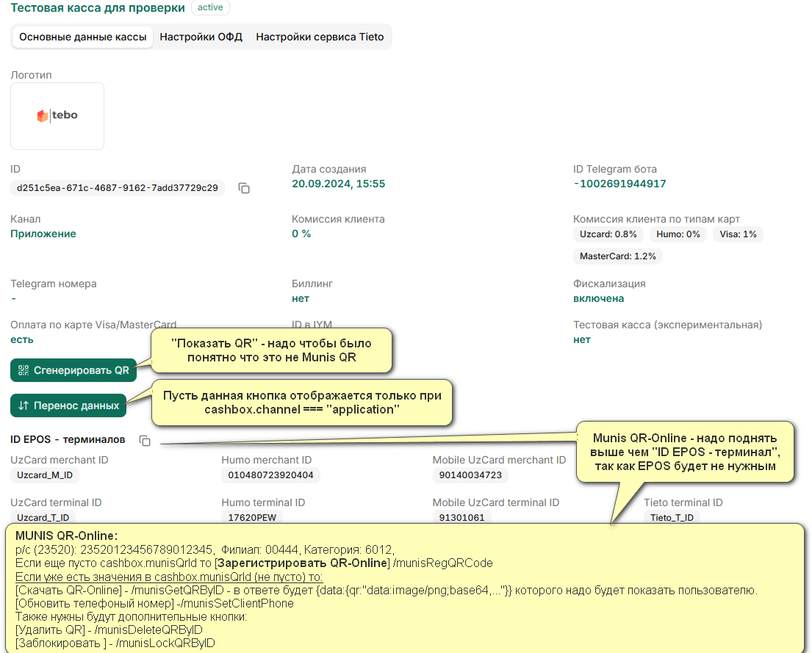
Task: Open the Настройки сервиса Tieto tab
Action: pos(320,37)
